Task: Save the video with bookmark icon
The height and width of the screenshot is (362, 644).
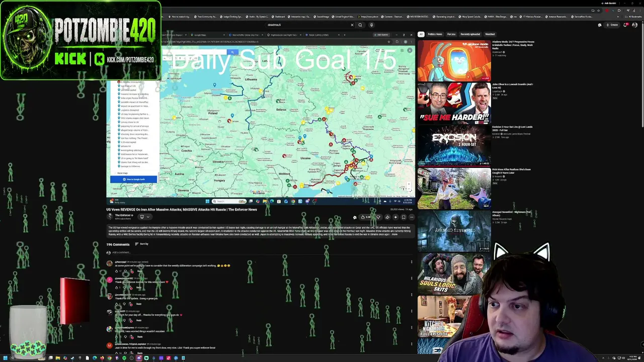Action: (404, 217)
